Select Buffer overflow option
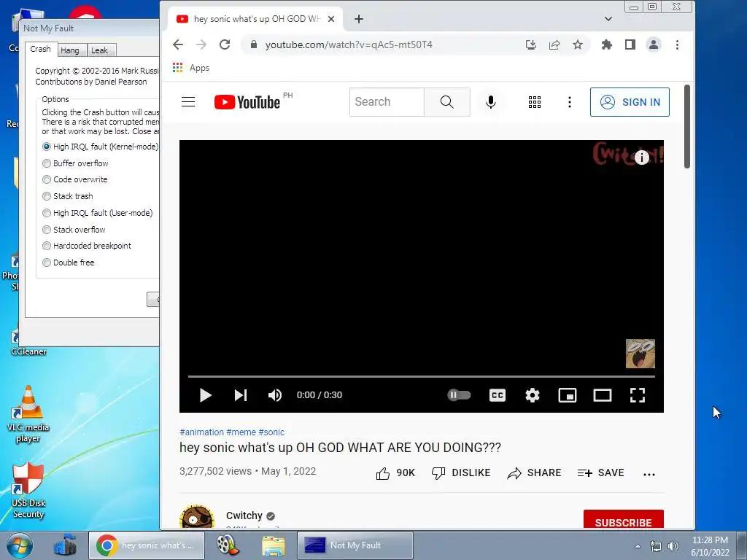 coord(75,163)
